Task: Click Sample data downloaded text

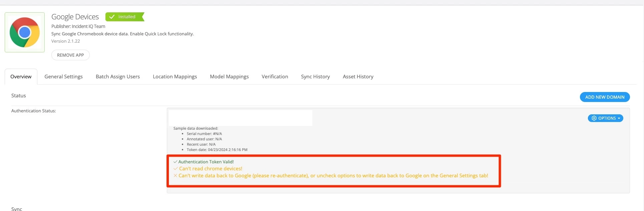Action: 196,128
